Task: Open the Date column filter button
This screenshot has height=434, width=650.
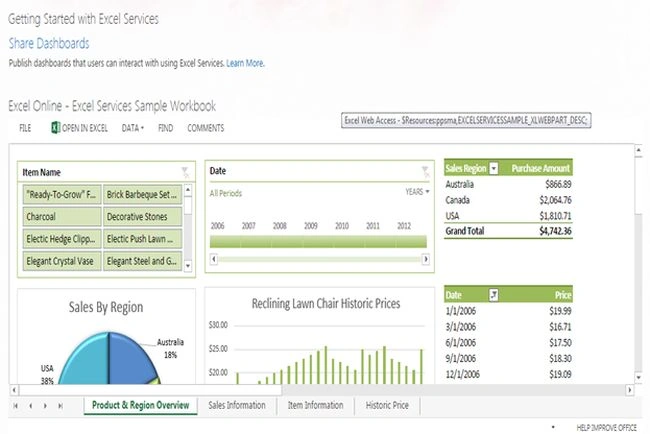Action: click(493, 295)
